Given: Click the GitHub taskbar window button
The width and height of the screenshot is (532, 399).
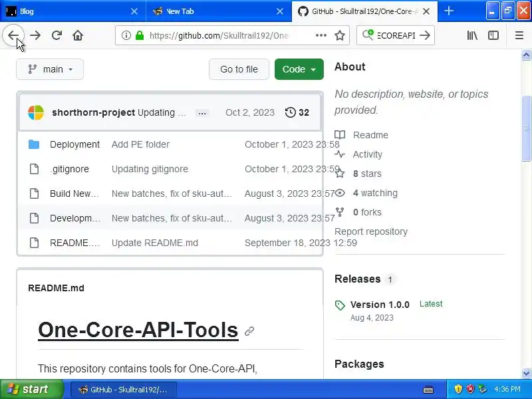Looking at the screenshot, I should (124, 390).
